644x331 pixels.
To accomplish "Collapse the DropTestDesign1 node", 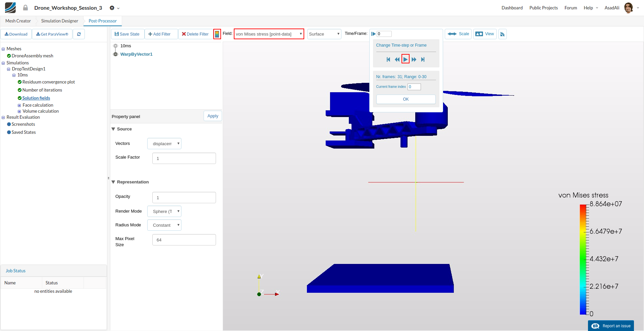I will 9,69.
